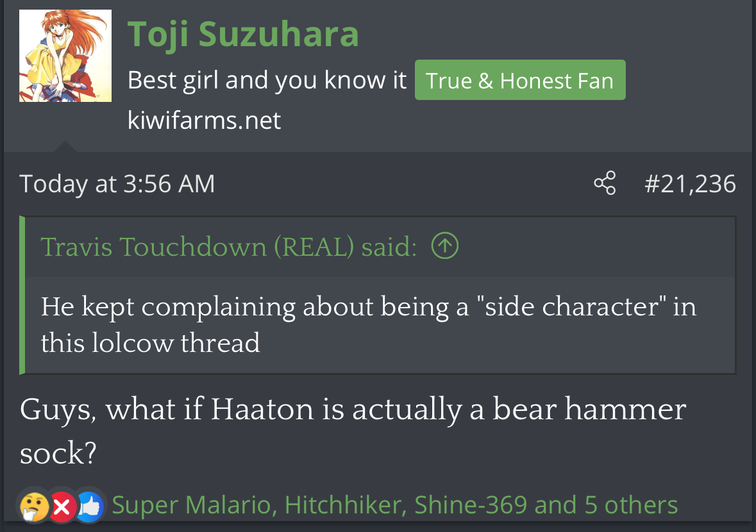Click the thinking face reaction emoji
Viewport: 756px width, 532px height.
coord(34,506)
